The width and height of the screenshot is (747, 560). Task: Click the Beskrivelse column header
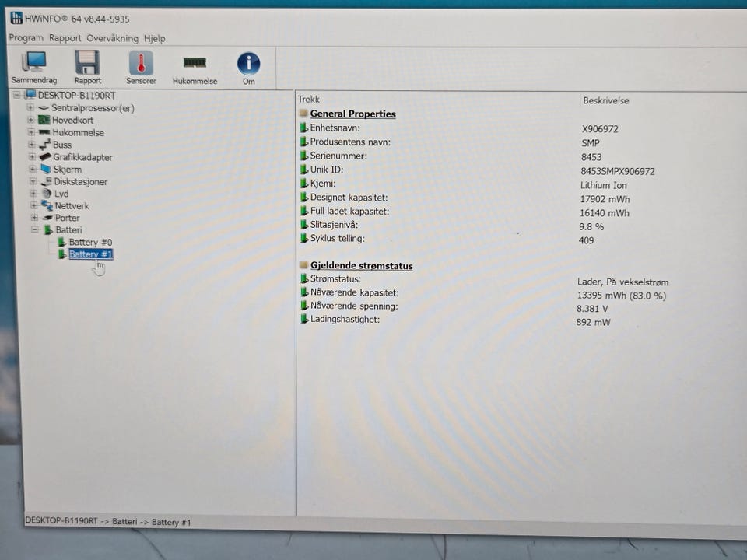(606, 100)
